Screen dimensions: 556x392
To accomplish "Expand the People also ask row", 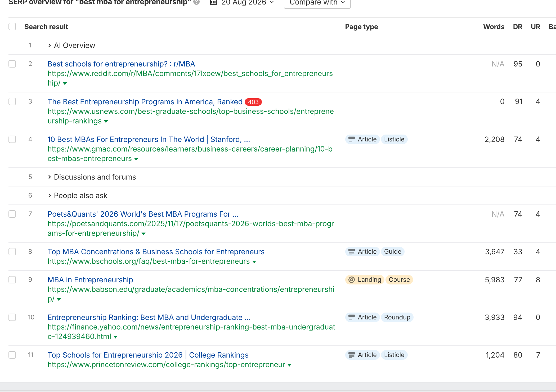I will coord(49,195).
